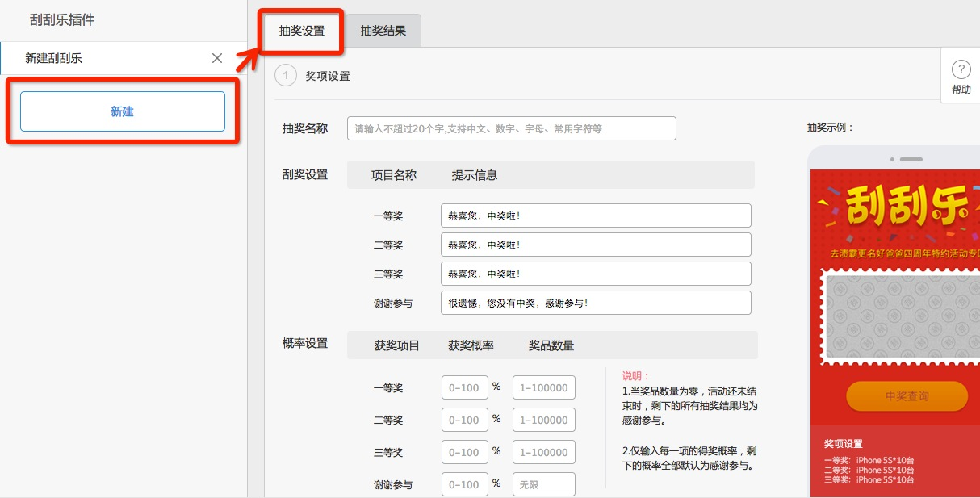Viewport: 980px width, 498px height.
Task: Click the step 1 奖项设置 circle icon
Action: tap(286, 76)
